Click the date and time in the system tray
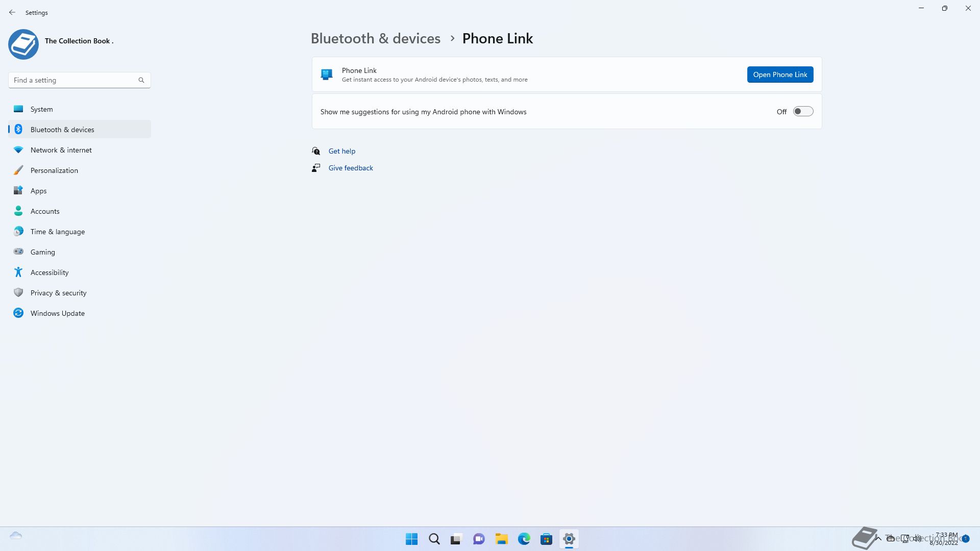980x551 pixels. coord(944,539)
